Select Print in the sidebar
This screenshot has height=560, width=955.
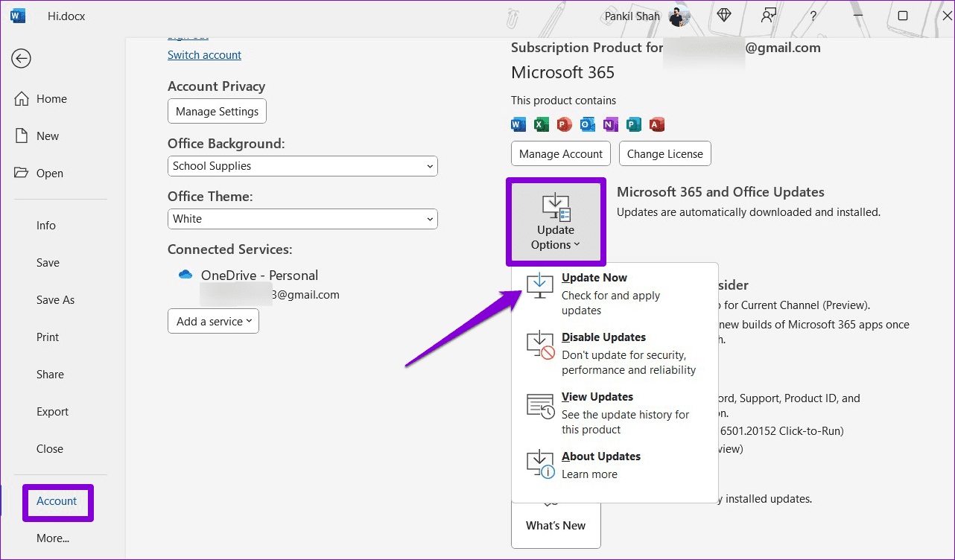(x=48, y=337)
